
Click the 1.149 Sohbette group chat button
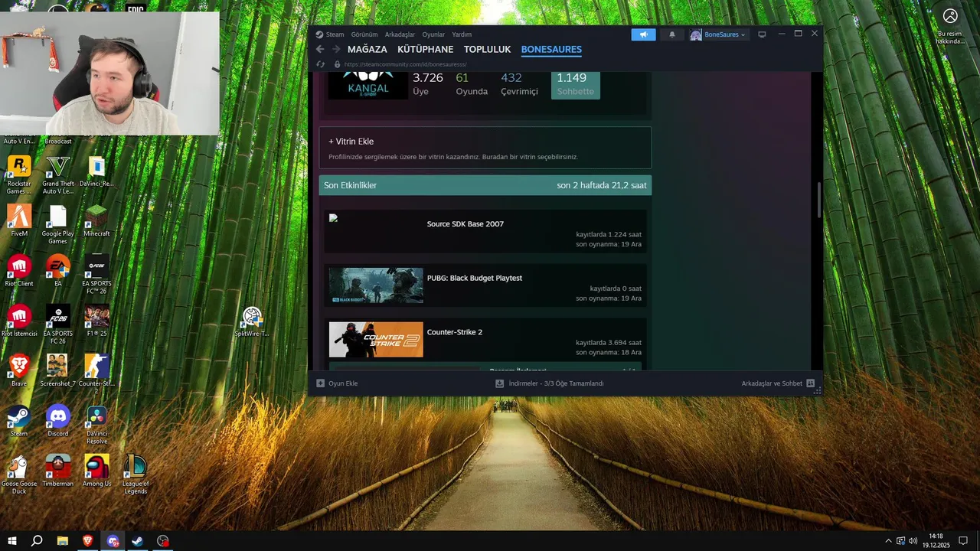pyautogui.click(x=576, y=84)
